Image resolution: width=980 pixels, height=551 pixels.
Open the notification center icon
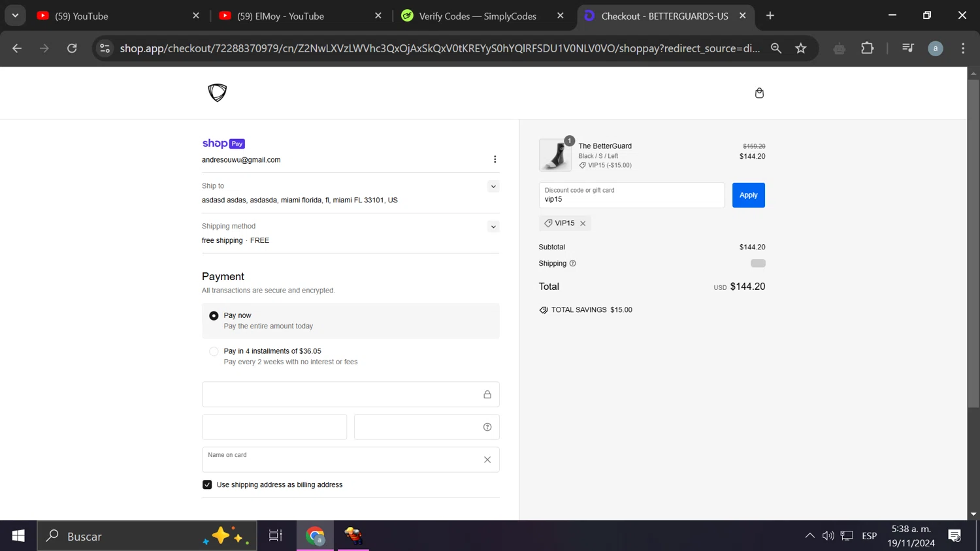click(955, 536)
